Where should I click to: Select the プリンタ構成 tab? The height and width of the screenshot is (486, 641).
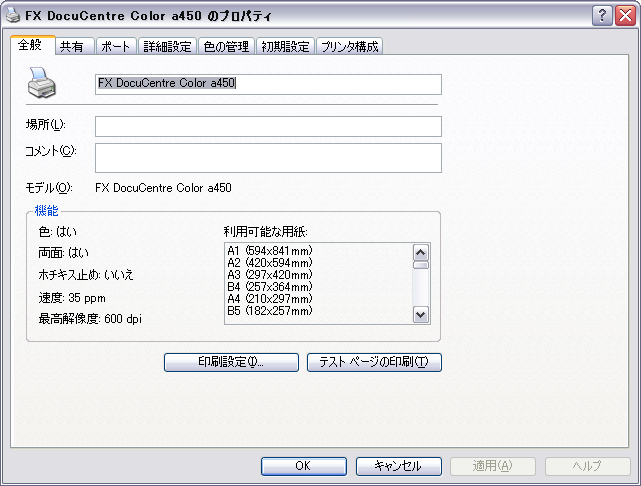(x=350, y=47)
